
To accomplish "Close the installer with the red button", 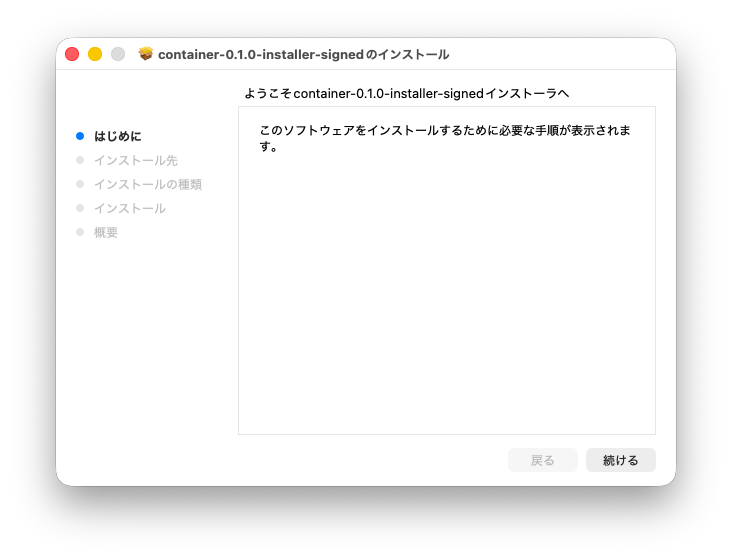I will pos(72,54).
